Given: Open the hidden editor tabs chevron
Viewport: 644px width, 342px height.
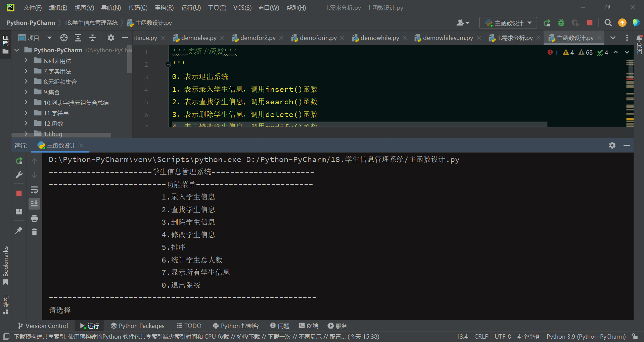Looking at the screenshot, I should pos(613,38).
